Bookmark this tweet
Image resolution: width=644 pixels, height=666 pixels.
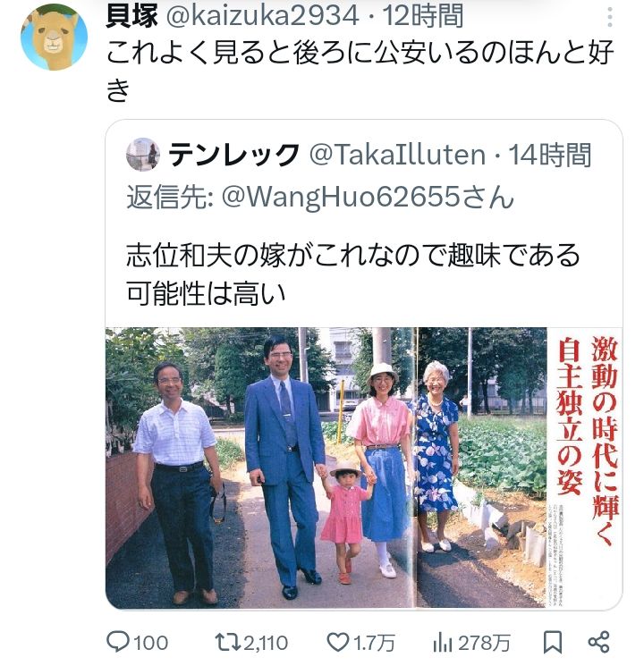[553, 642]
